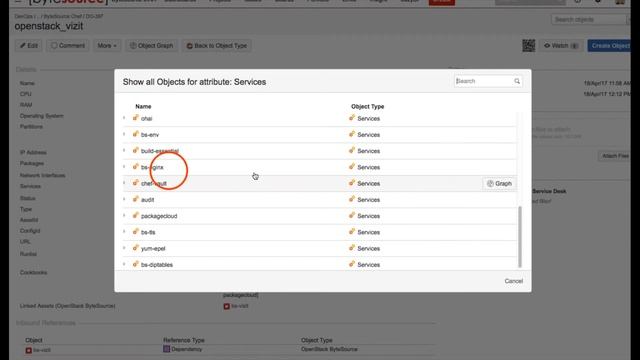Click the object icon beside build-essential
The height and width of the screenshot is (360, 640).
click(136, 150)
